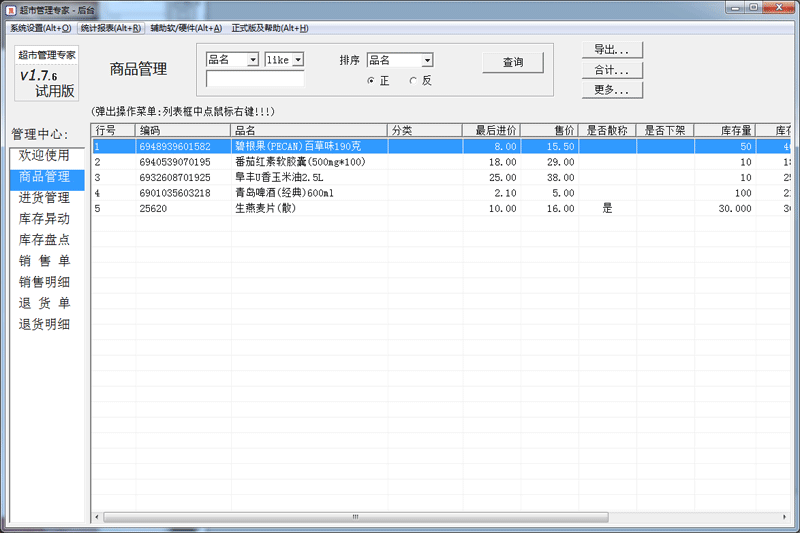Open 系统设置(Alt+O) menu
This screenshot has width=800, height=533.
tap(41, 28)
